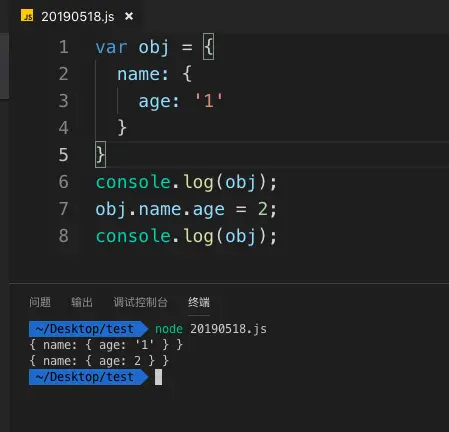Viewport: 449px width, 432px height.
Task: Click the number 2 on line 7
Action: (263, 209)
